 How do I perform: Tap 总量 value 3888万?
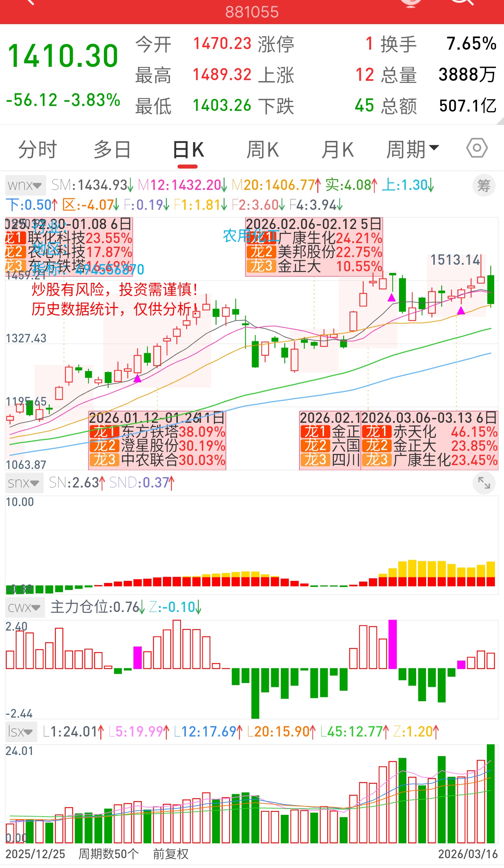tap(467, 74)
